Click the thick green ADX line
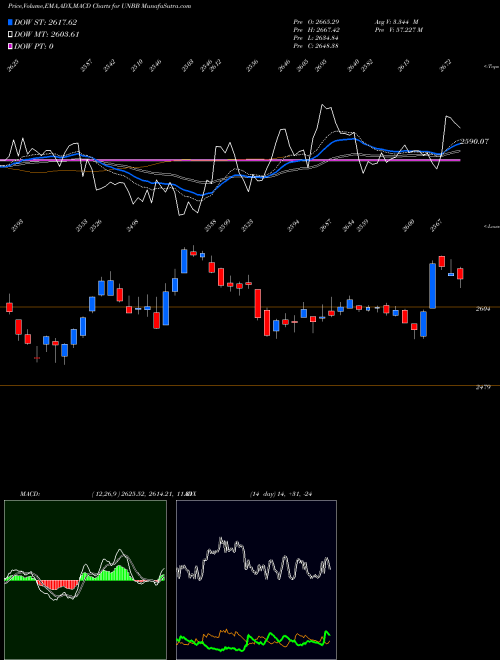500x660 pixels. pyautogui.click(x=253, y=640)
